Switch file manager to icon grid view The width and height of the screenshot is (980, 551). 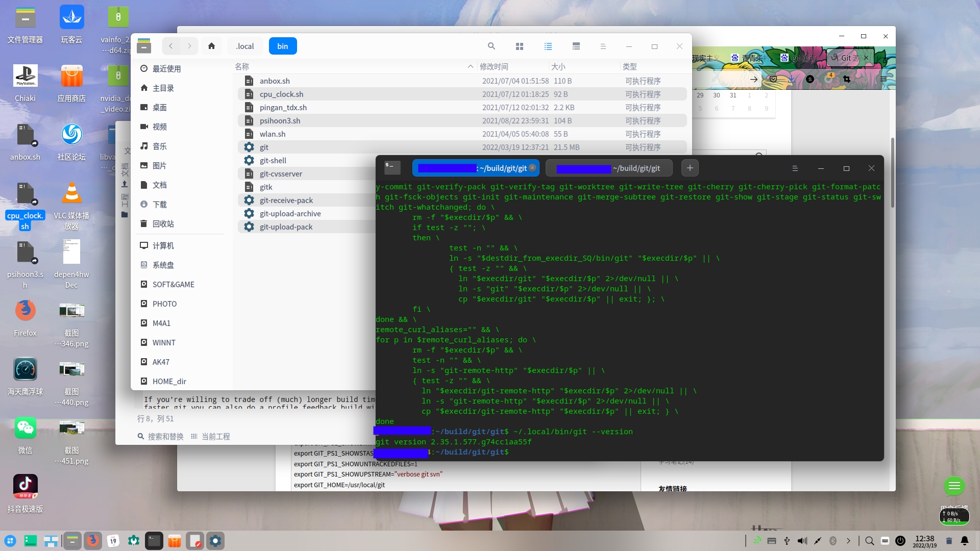click(x=520, y=46)
